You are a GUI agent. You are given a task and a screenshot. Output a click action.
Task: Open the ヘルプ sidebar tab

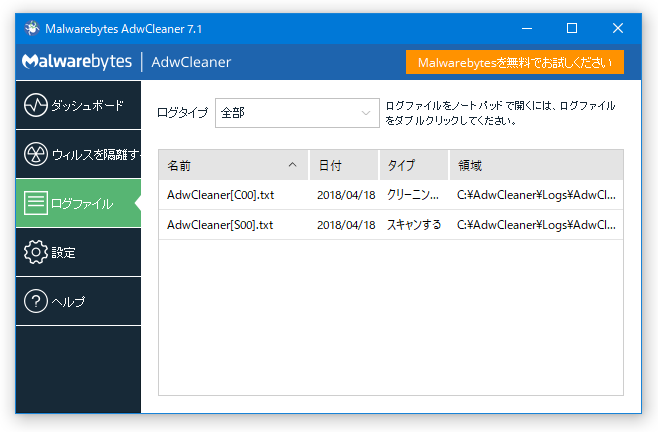[x=78, y=301]
